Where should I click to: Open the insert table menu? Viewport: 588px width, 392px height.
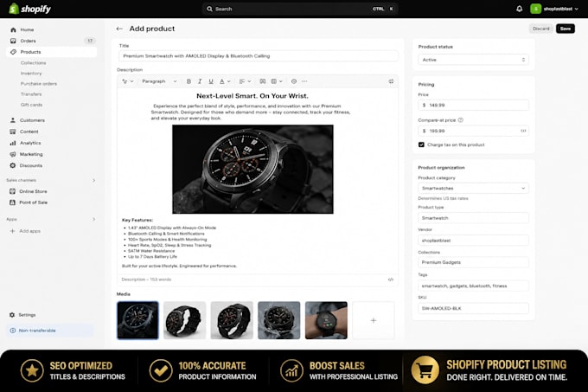coord(277,81)
